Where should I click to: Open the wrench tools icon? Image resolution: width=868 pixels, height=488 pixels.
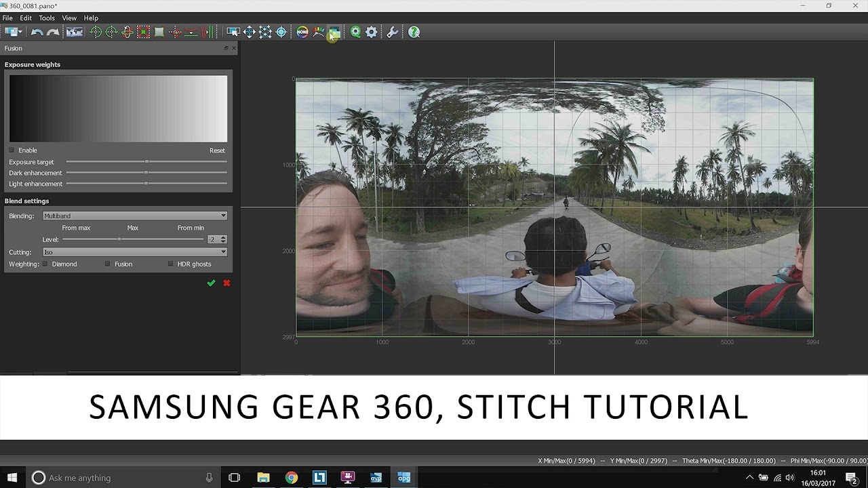393,32
